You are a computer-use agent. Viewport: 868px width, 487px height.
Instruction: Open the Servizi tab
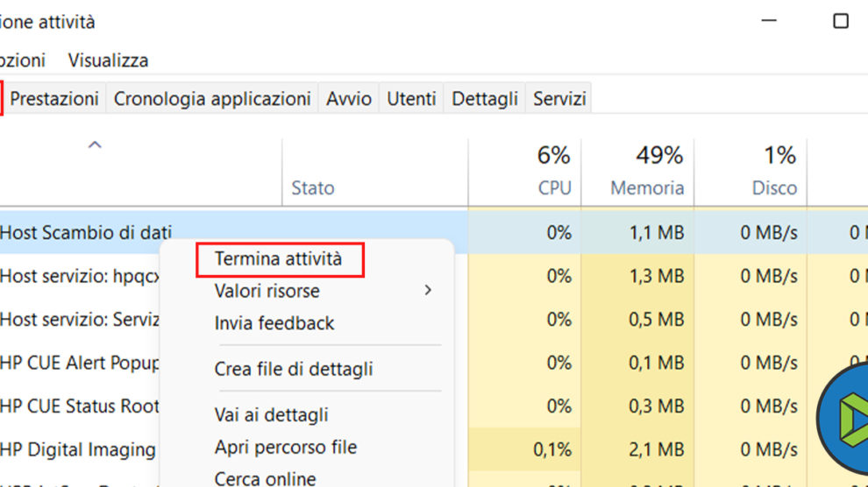coord(559,99)
